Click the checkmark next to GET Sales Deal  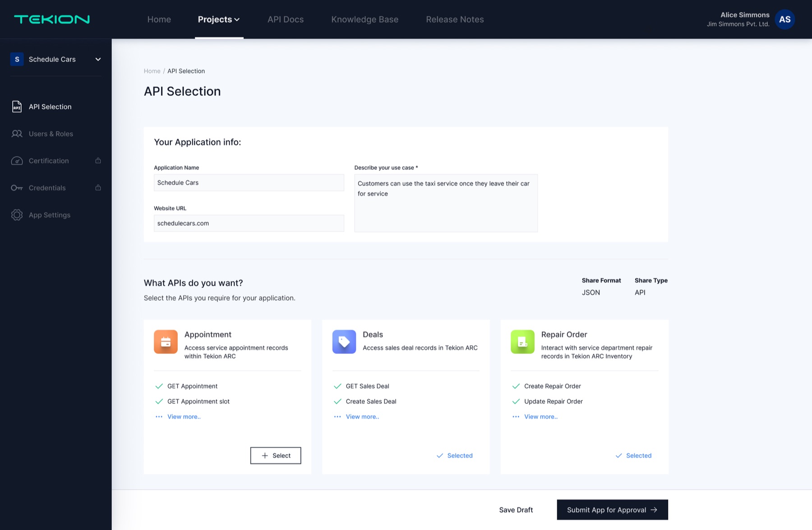(x=337, y=386)
